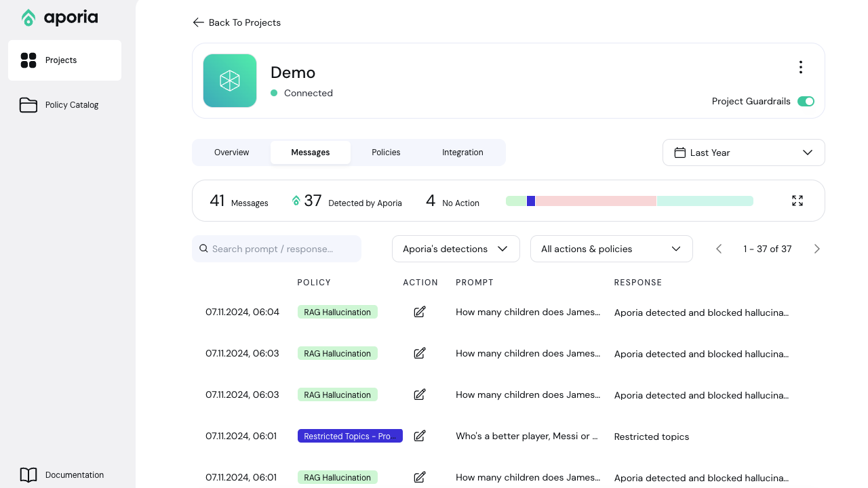Click the 'Demo' project title

point(293,73)
